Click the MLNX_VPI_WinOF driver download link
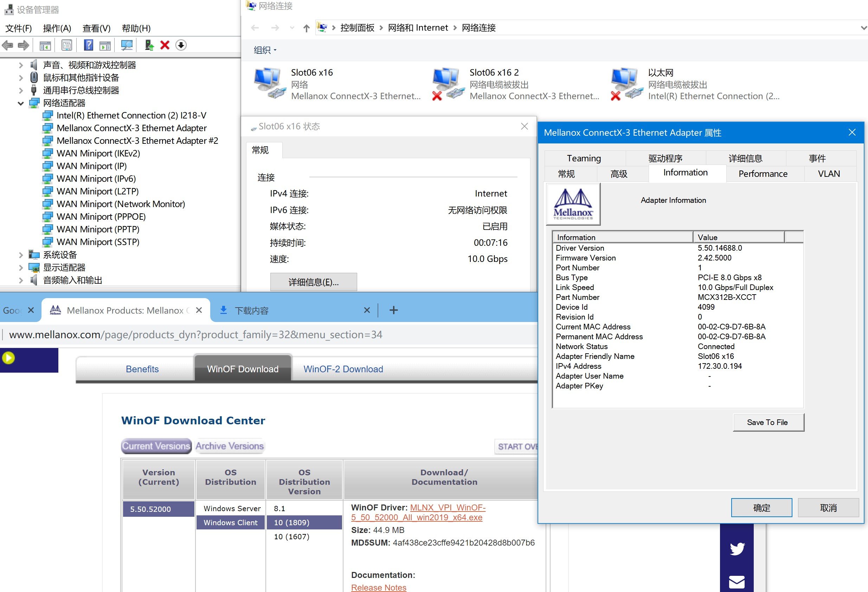The height and width of the screenshot is (592, 868). tap(418, 513)
